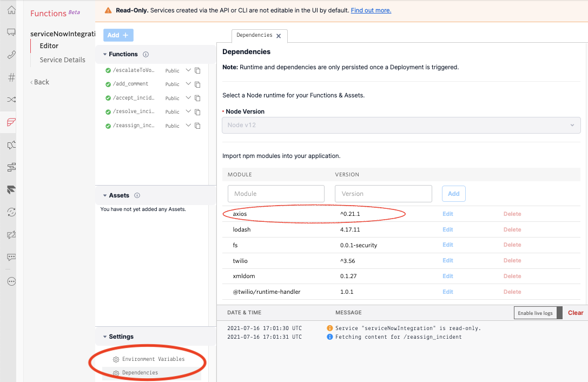The width and height of the screenshot is (588, 382).
Task: Open the monitor icon in left sidebar
Action: (11, 32)
